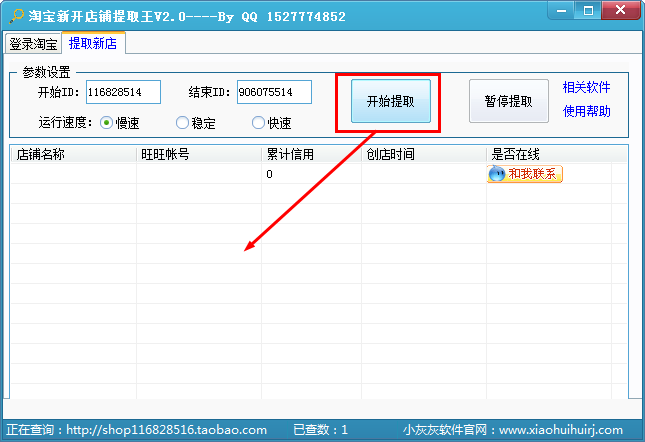Sort by the 累计信用 column header
Screen dimensions: 645x442
tap(311, 155)
